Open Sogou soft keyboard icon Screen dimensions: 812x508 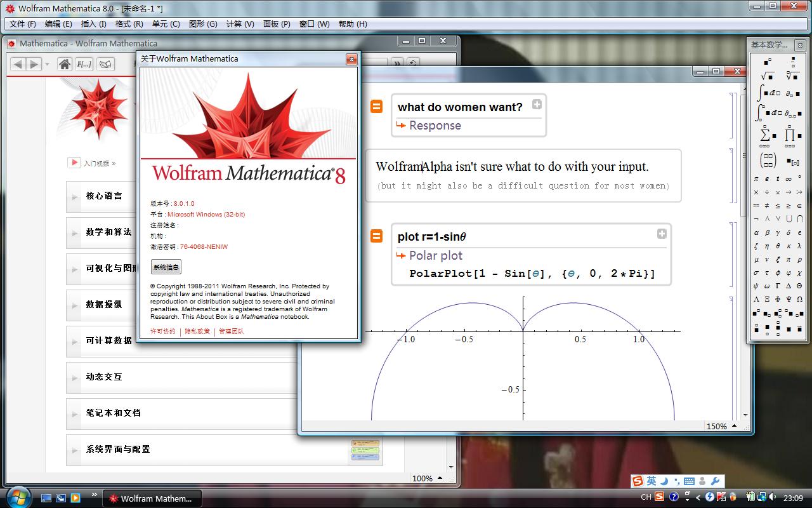pos(690,481)
